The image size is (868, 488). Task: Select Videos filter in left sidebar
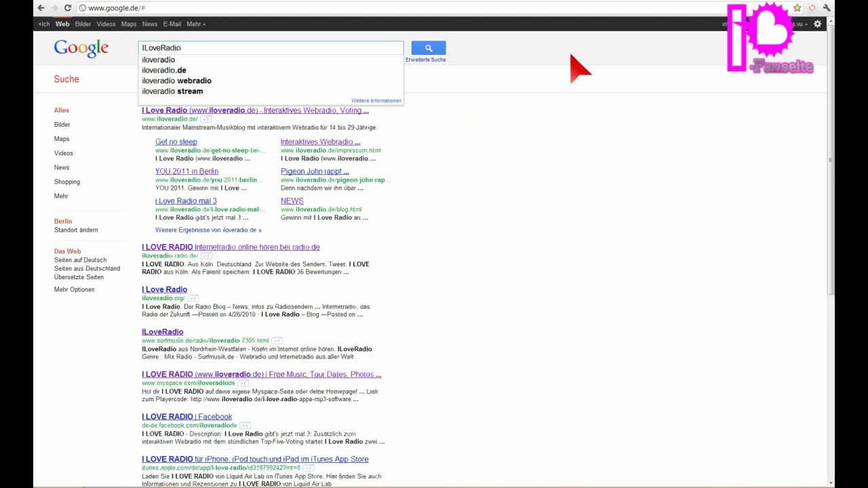[64, 153]
